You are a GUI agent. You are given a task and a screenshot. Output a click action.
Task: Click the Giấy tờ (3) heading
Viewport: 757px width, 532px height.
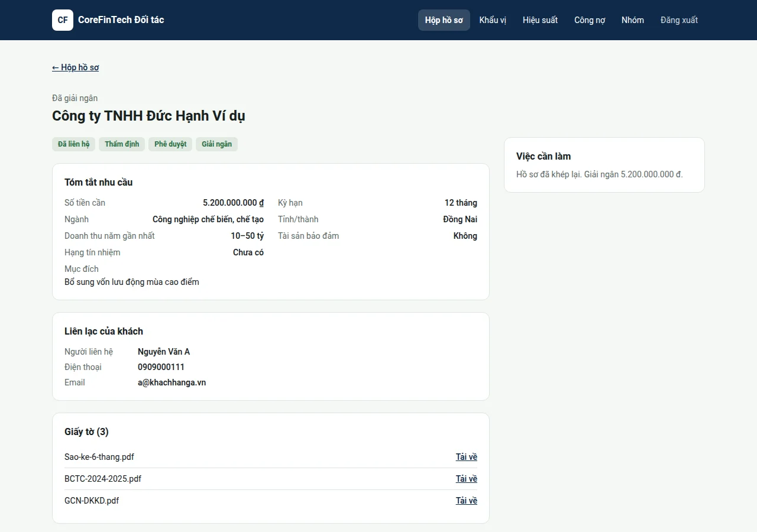(86, 432)
